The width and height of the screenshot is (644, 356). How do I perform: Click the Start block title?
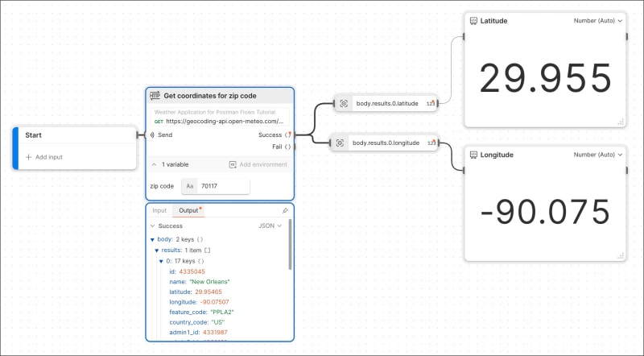click(33, 135)
